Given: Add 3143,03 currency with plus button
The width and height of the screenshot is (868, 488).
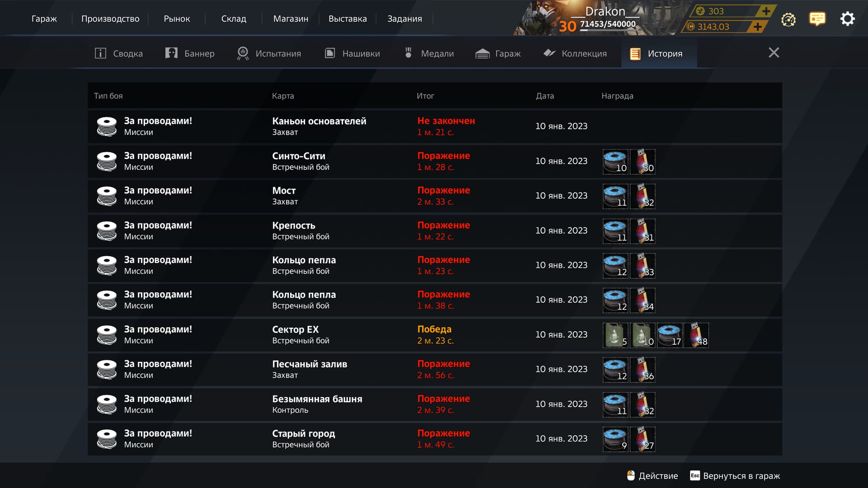Looking at the screenshot, I should click(758, 27).
